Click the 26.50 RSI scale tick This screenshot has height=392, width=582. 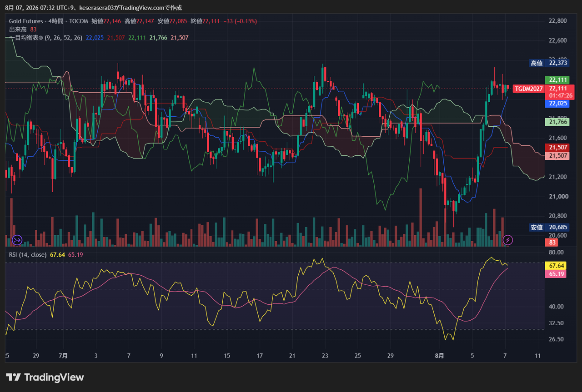click(x=557, y=339)
